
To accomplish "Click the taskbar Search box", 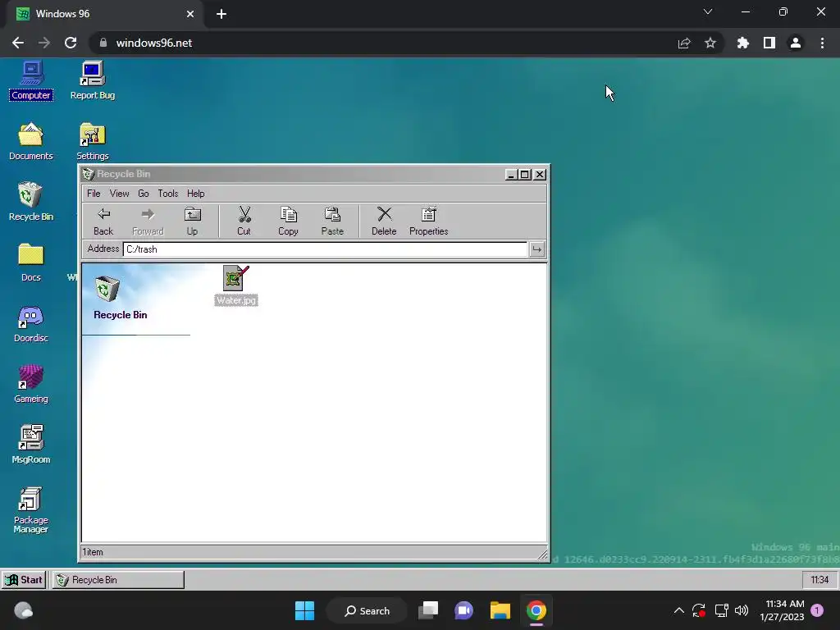I will tap(367, 610).
